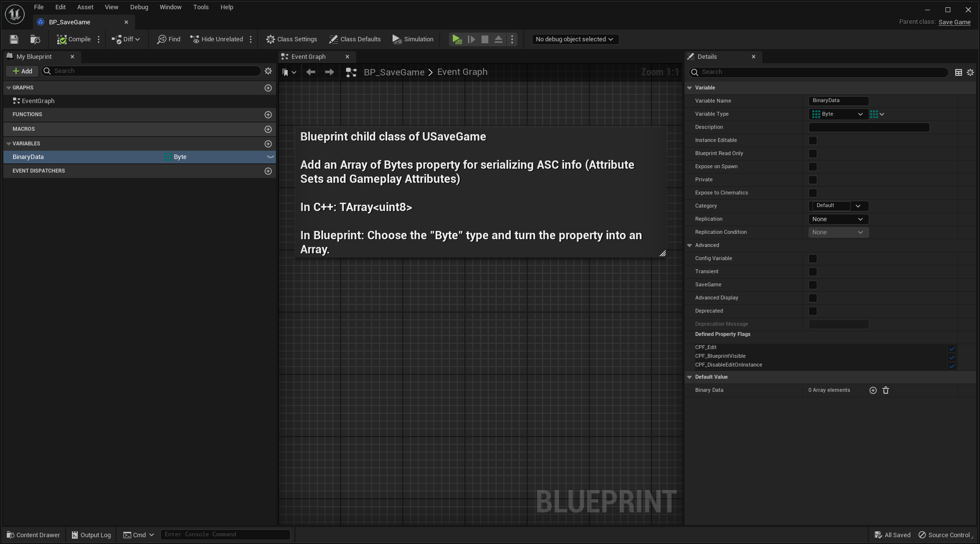Open the Compile options three-dot menu

(99, 39)
